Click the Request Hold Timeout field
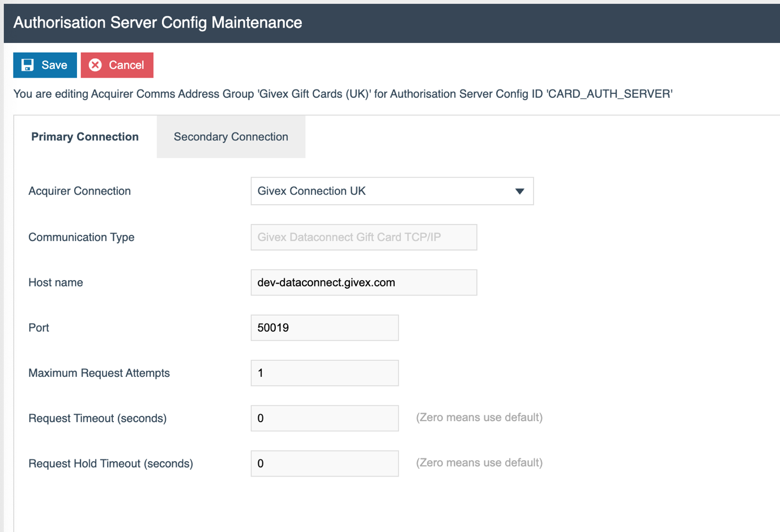This screenshot has width=780, height=532. coord(324,463)
